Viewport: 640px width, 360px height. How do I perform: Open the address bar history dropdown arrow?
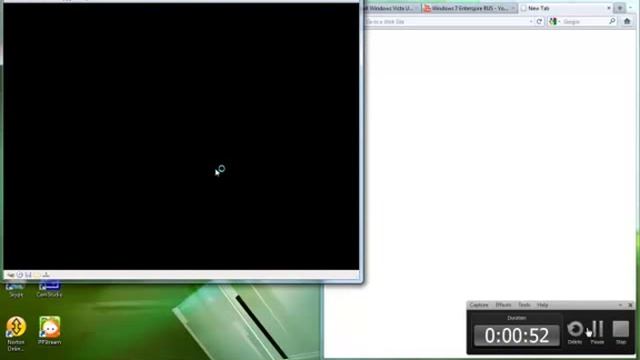coord(531,22)
